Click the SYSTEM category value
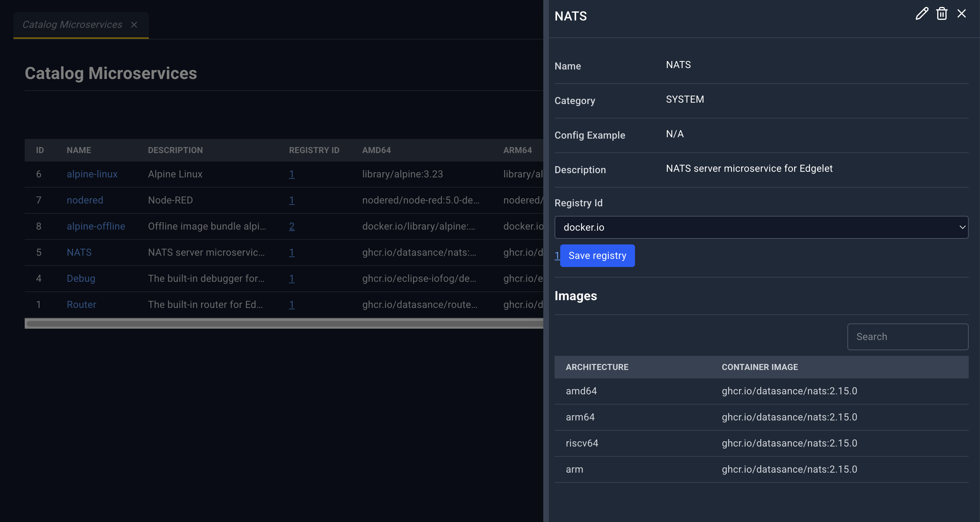Viewport: 980px width, 522px height. (x=685, y=99)
